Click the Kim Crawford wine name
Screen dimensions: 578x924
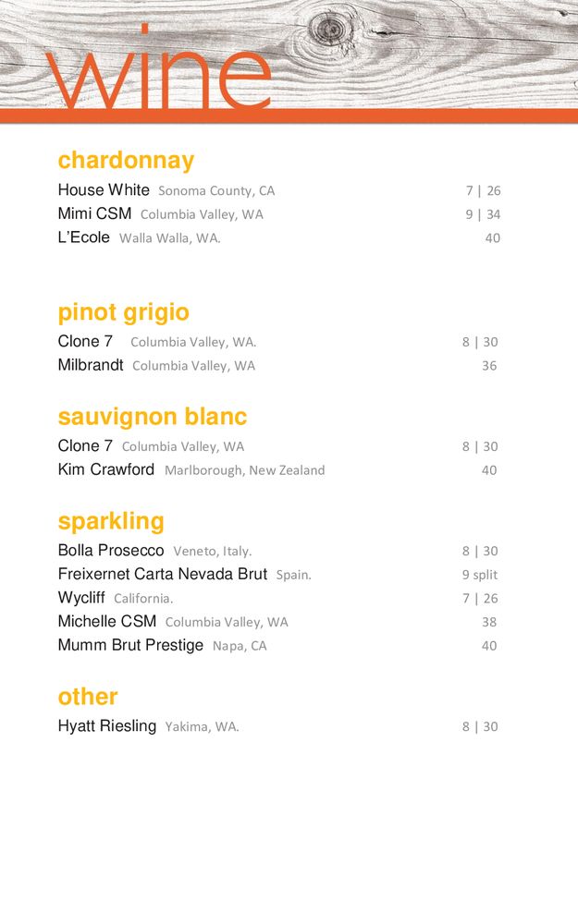(106, 469)
